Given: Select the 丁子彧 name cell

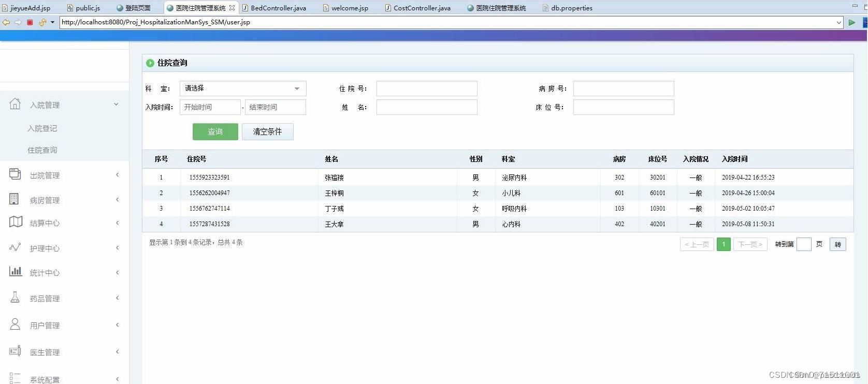Looking at the screenshot, I should (335, 209).
